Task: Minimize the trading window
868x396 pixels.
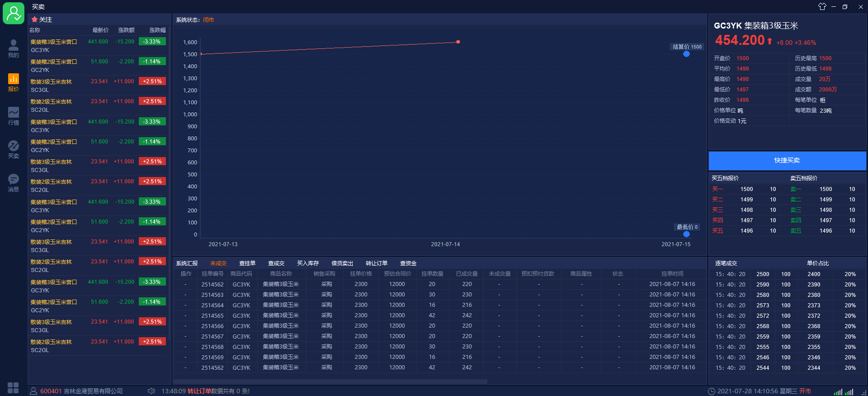Action: coord(834,7)
